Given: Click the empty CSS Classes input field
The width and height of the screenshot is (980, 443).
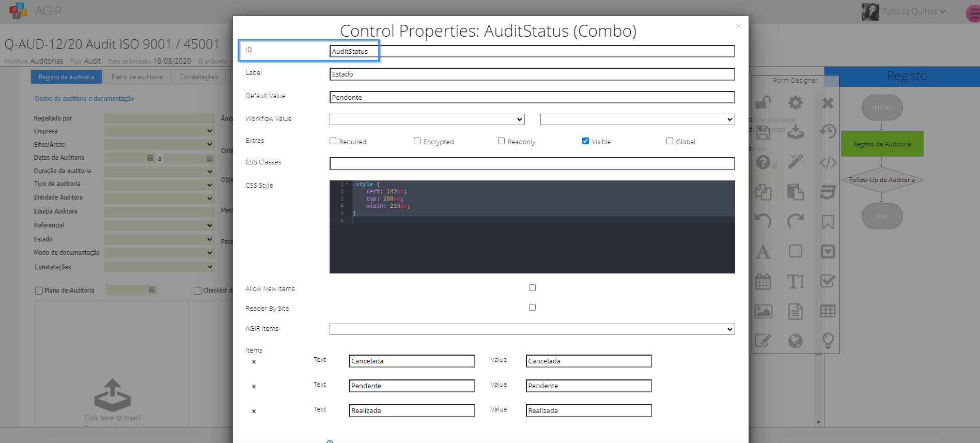Looking at the screenshot, I should [532, 164].
